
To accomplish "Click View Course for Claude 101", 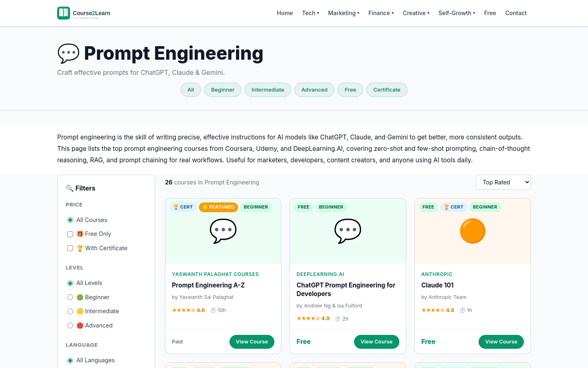I will (x=501, y=342).
